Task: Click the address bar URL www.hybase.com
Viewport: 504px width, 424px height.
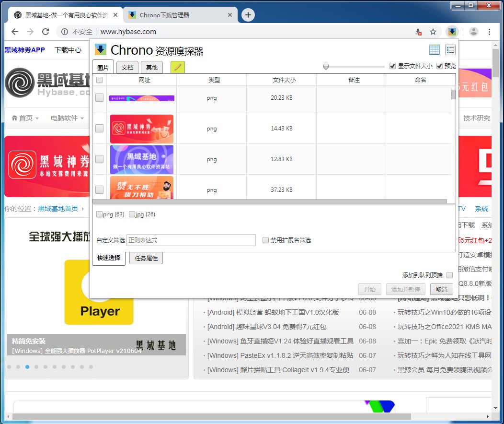Action: (128, 32)
